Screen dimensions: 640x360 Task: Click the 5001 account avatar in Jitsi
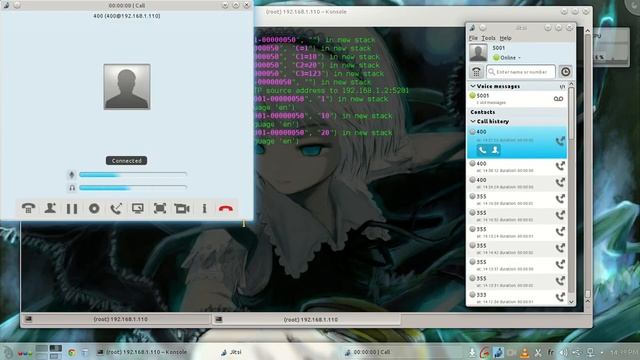tap(478, 53)
